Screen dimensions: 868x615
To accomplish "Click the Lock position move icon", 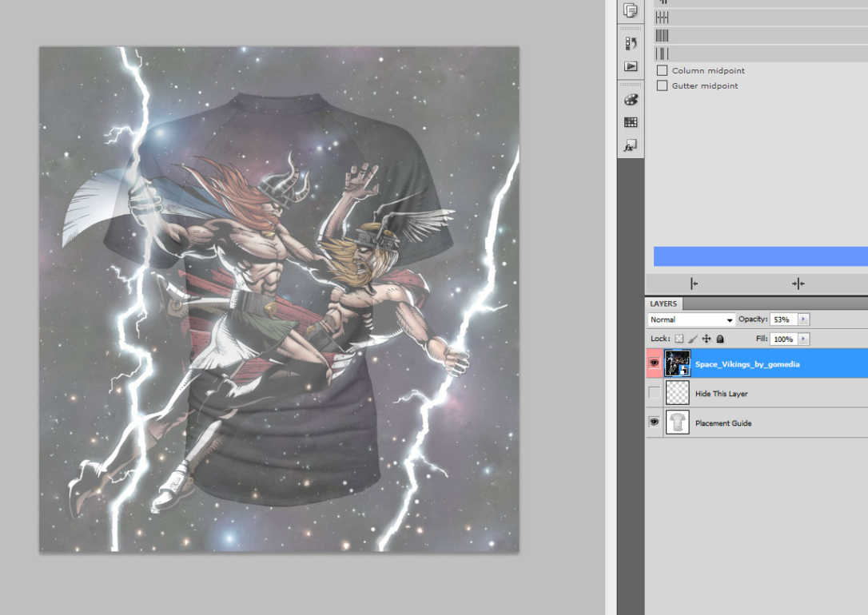I will pos(707,339).
